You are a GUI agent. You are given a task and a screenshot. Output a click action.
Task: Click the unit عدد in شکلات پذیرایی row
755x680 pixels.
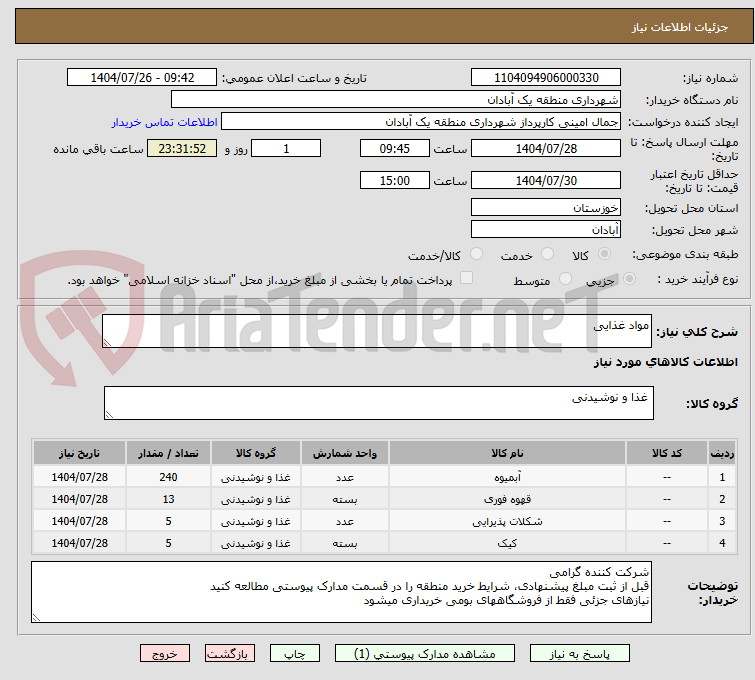pyautogui.click(x=345, y=521)
